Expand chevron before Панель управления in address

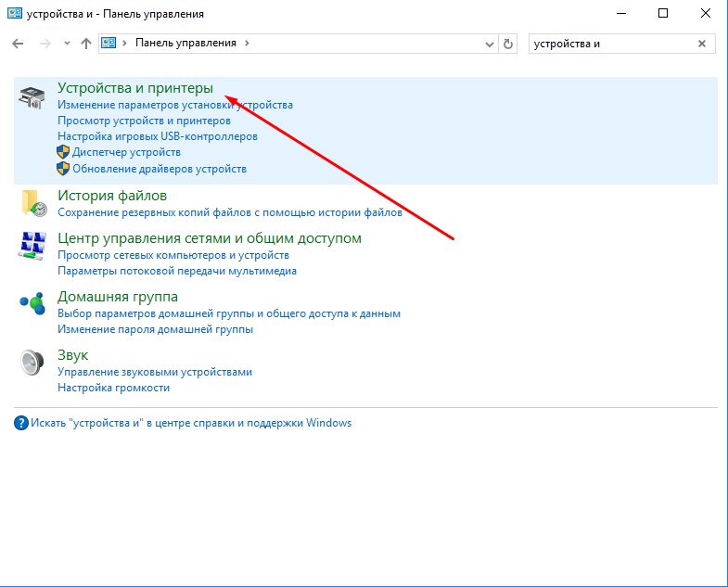[124, 44]
